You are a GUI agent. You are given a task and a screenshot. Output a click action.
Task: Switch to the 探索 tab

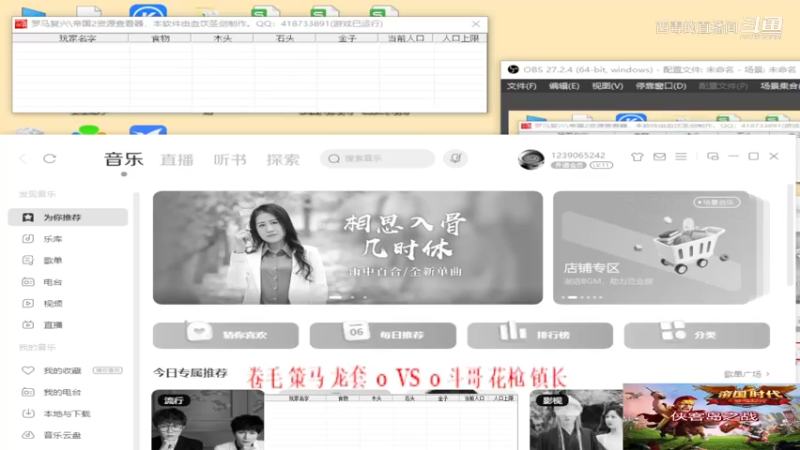(283, 159)
